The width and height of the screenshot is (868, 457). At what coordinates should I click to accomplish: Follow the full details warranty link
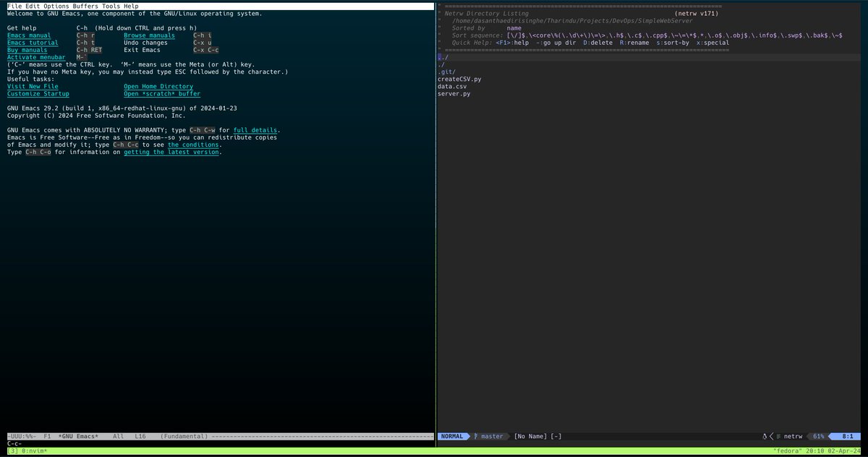point(255,130)
